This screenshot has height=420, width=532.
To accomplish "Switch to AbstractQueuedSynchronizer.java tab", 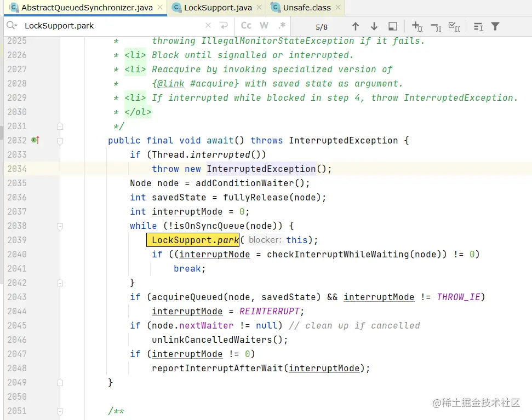I will [x=87, y=8].
